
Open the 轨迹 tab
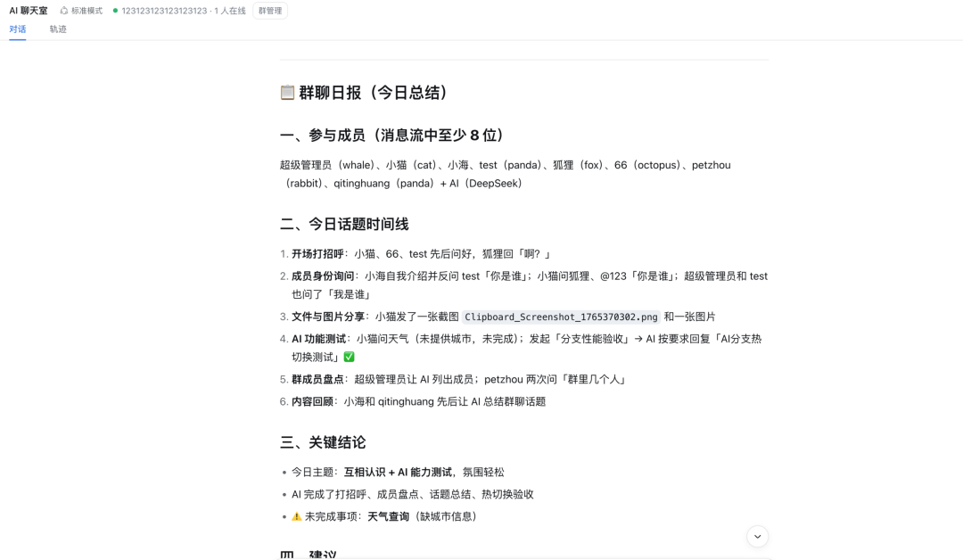pos(58,29)
